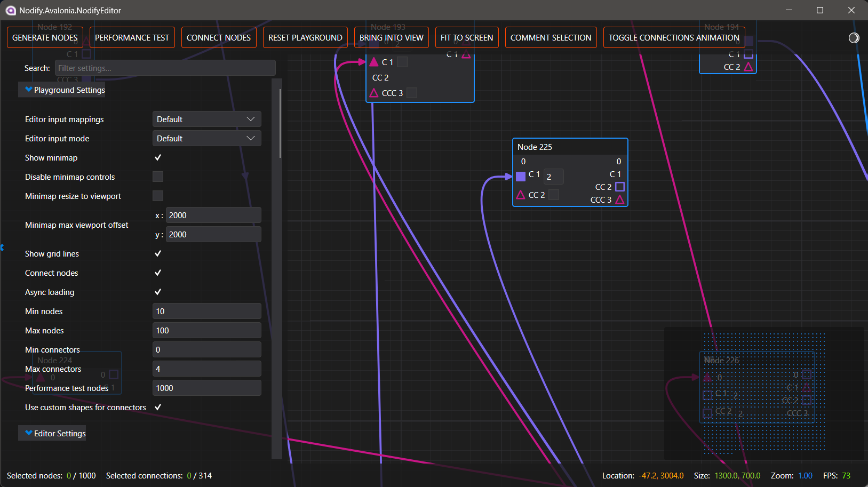Toggle the Connect nodes checkbox
The width and height of the screenshot is (868, 487).
pyautogui.click(x=158, y=273)
